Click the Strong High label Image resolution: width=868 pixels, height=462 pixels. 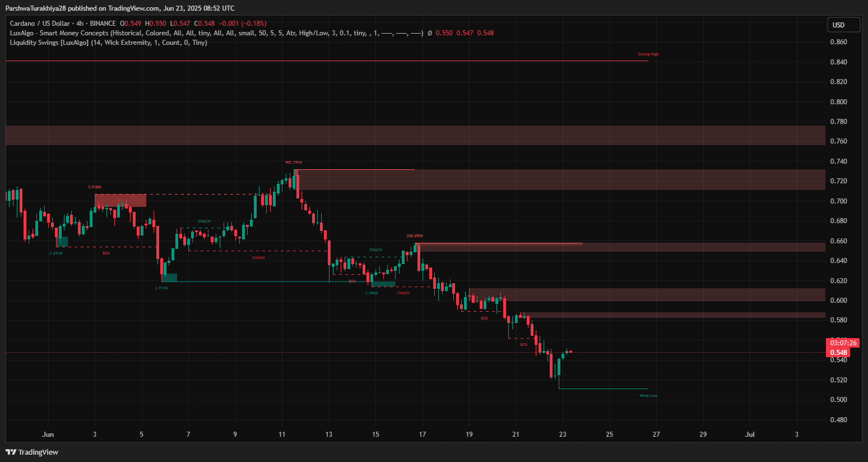click(x=648, y=54)
